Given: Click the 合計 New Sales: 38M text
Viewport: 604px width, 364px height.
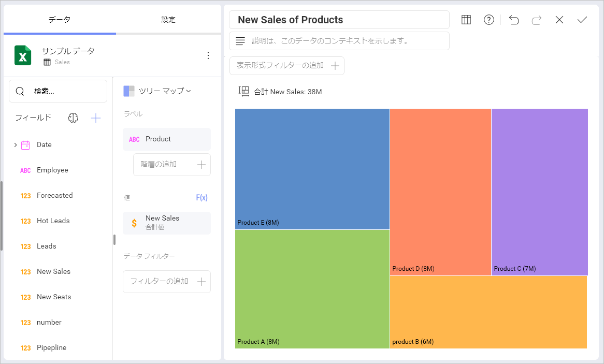Looking at the screenshot, I should point(287,92).
